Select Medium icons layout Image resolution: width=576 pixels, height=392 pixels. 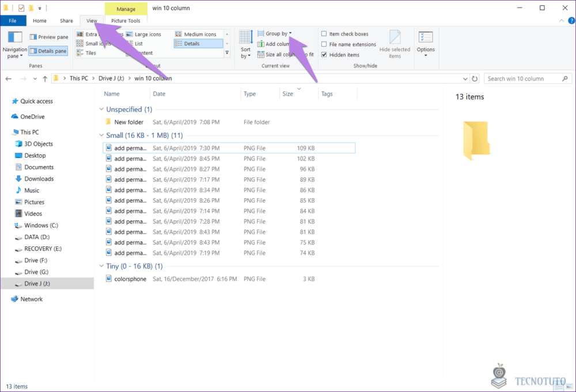pos(195,34)
